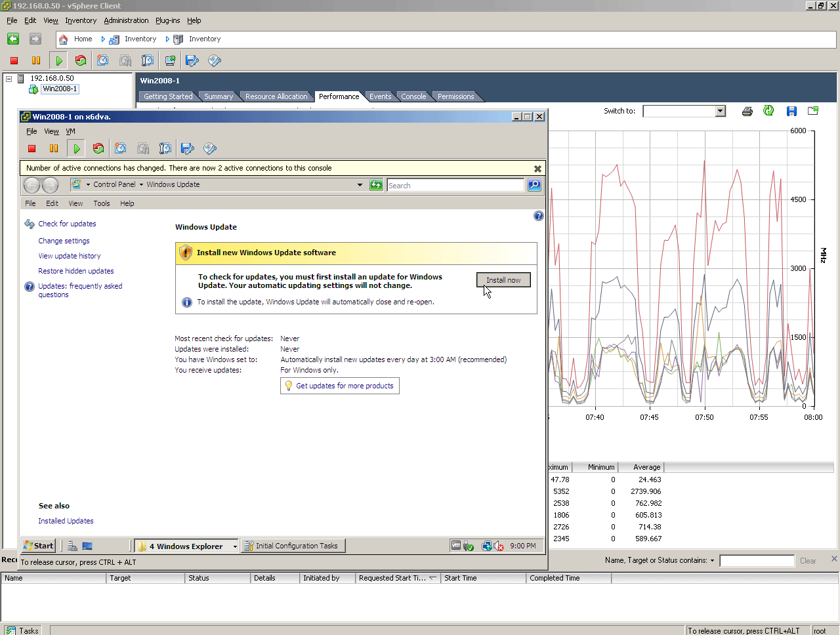Viewport: 840px width, 635px height.
Task: Open the 'Installed Updates' link
Action: pyautogui.click(x=66, y=522)
